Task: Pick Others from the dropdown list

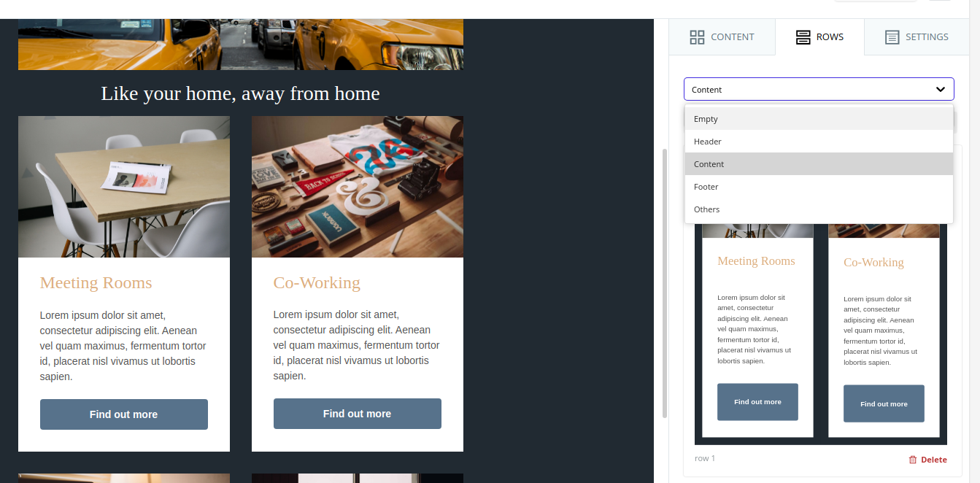Action: tap(819, 209)
